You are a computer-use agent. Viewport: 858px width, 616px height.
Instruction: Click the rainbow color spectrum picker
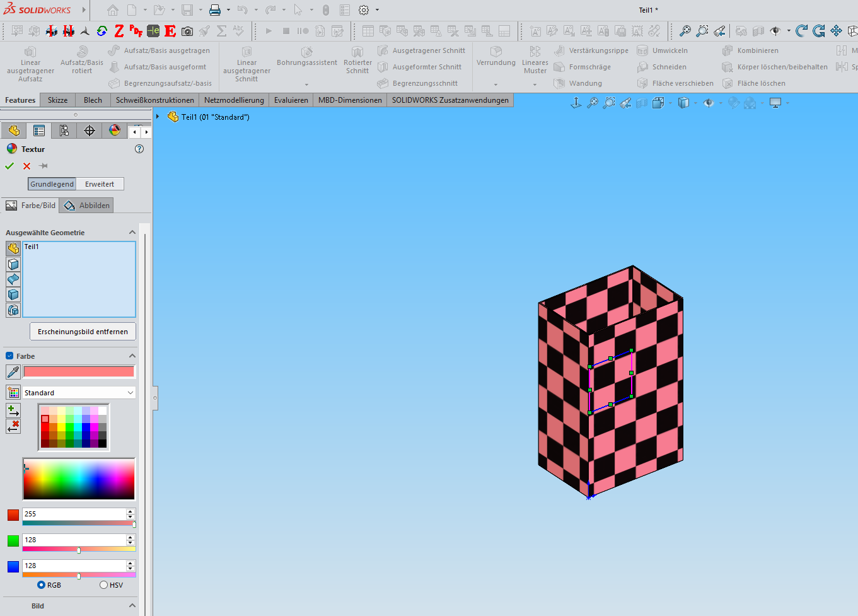pos(79,479)
